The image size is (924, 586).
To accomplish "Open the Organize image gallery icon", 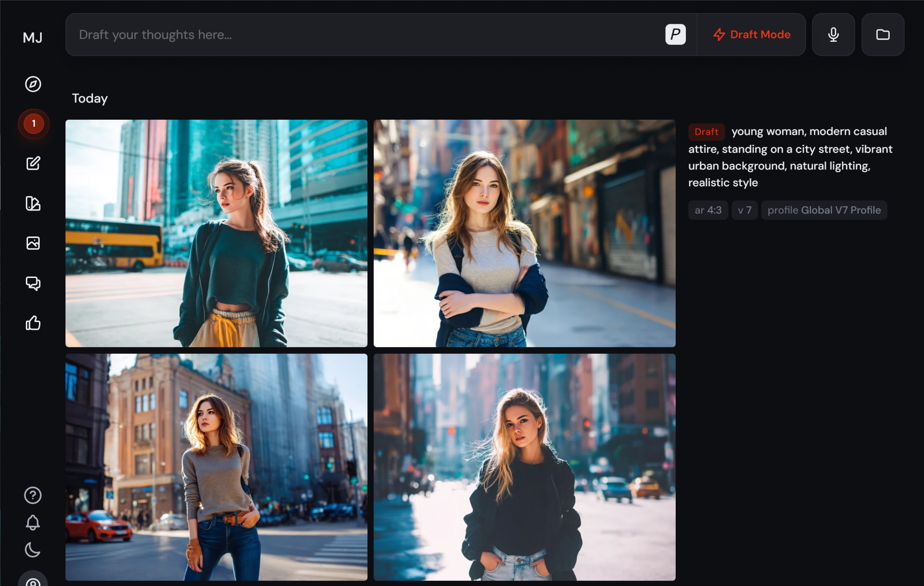I will point(33,243).
